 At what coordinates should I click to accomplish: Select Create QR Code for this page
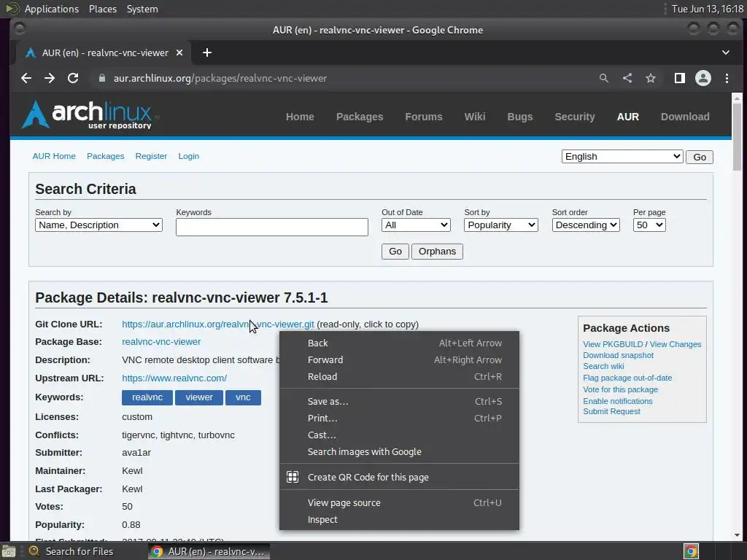[399, 477]
